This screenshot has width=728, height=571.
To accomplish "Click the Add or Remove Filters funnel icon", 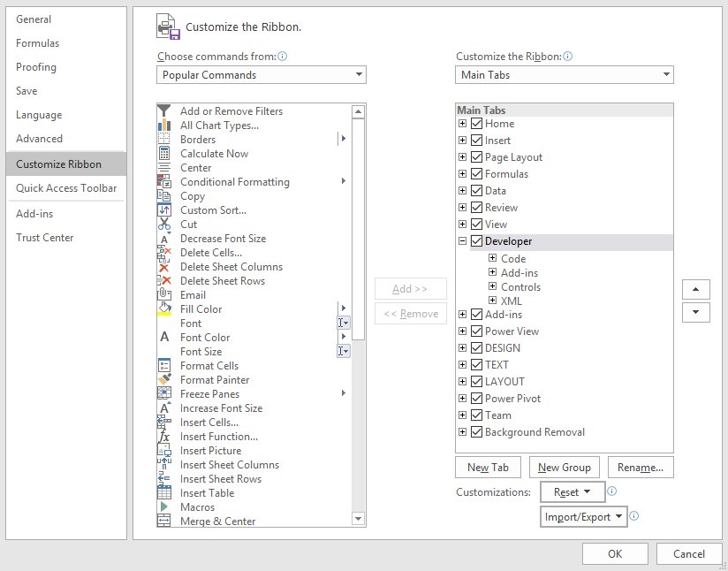I will (164, 111).
